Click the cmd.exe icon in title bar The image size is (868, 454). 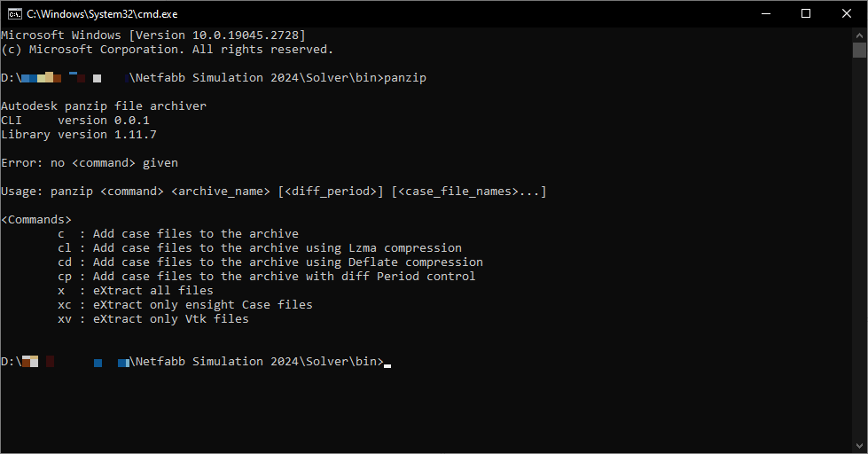click(x=14, y=13)
